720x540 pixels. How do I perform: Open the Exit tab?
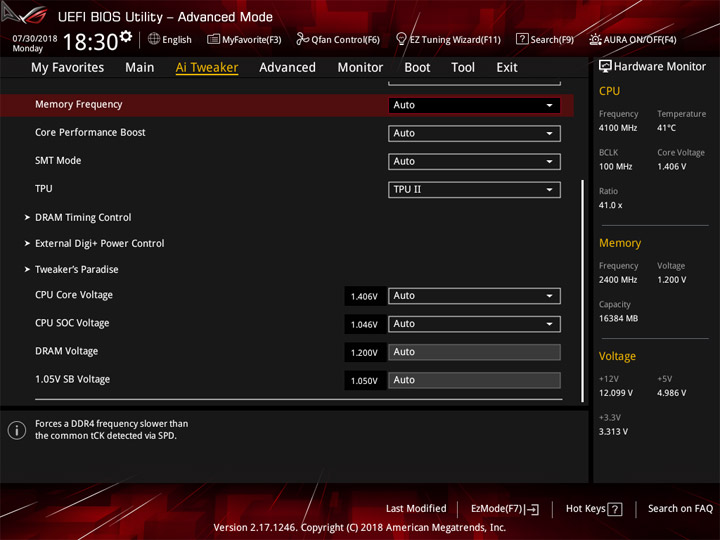coord(507,68)
